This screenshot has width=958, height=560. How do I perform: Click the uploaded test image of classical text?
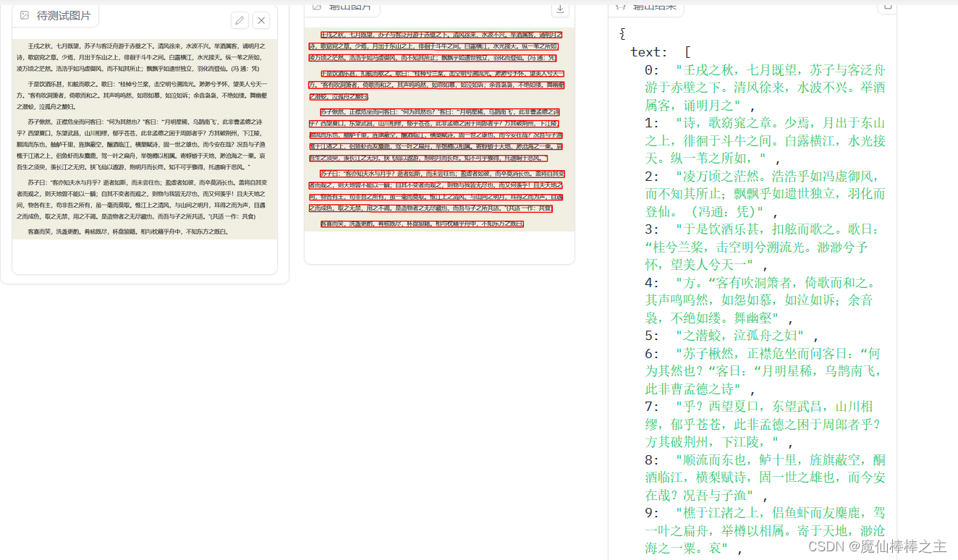[x=145, y=139]
